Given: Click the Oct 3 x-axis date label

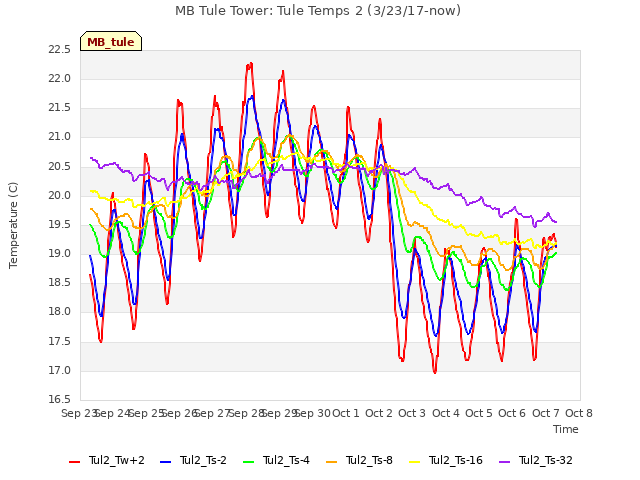Looking at the screenshot, I should pyautogui.click(x=412, y=413).
